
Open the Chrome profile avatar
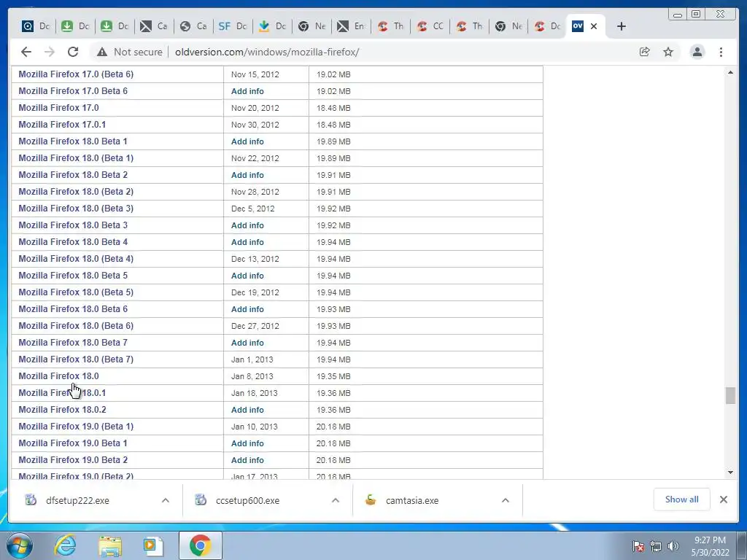[x=697, y=52]
